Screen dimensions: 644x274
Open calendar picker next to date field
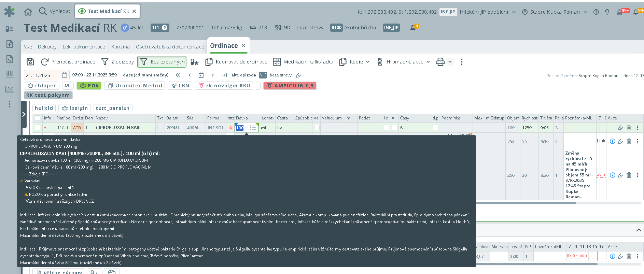65,75
